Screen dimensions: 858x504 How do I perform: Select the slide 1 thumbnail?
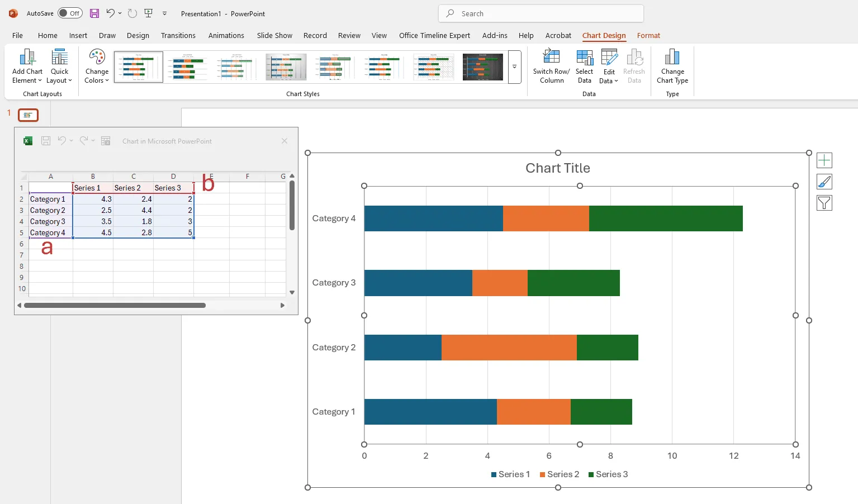click(28, 115)
